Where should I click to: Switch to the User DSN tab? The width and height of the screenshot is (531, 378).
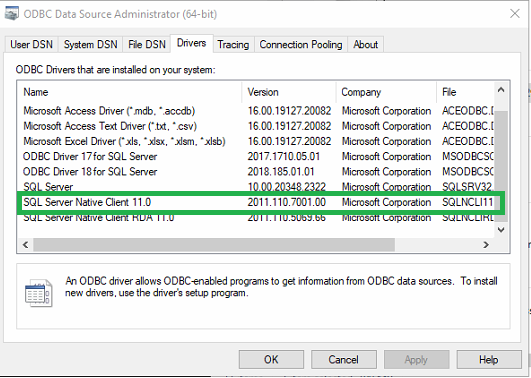click(x=31, y=44)
